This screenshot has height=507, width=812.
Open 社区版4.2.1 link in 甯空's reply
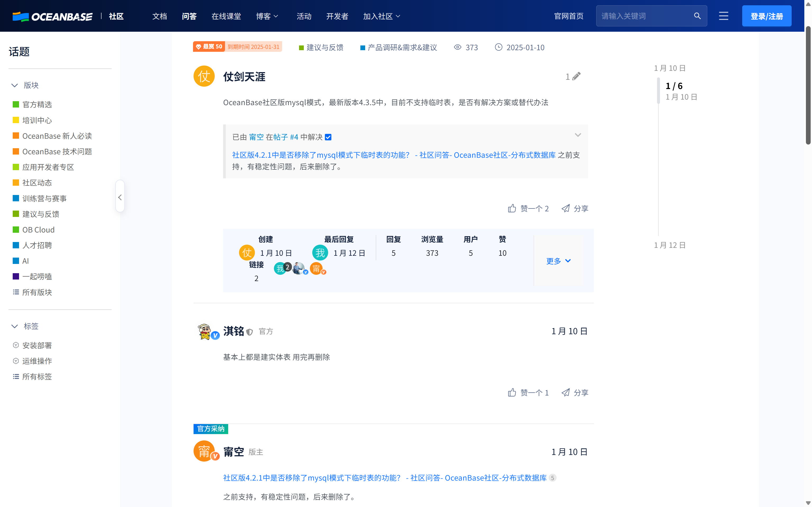pos(385,478)
